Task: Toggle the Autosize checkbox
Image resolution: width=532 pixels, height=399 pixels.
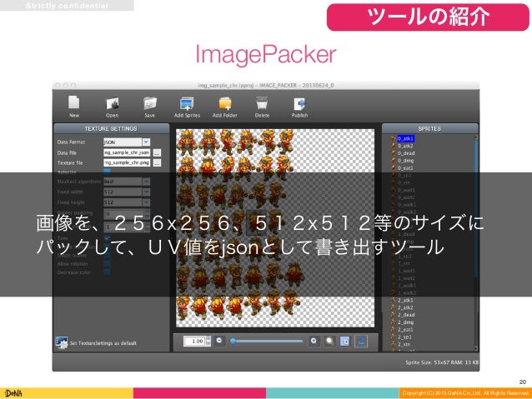Action: pyautogui.click(x=107, y=172)
